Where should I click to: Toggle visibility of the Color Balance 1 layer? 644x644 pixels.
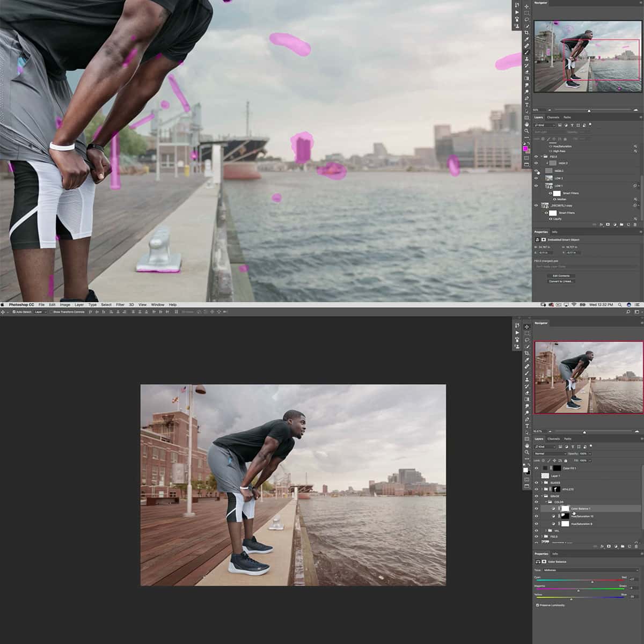pyautogui.click(x=536, y=509)
